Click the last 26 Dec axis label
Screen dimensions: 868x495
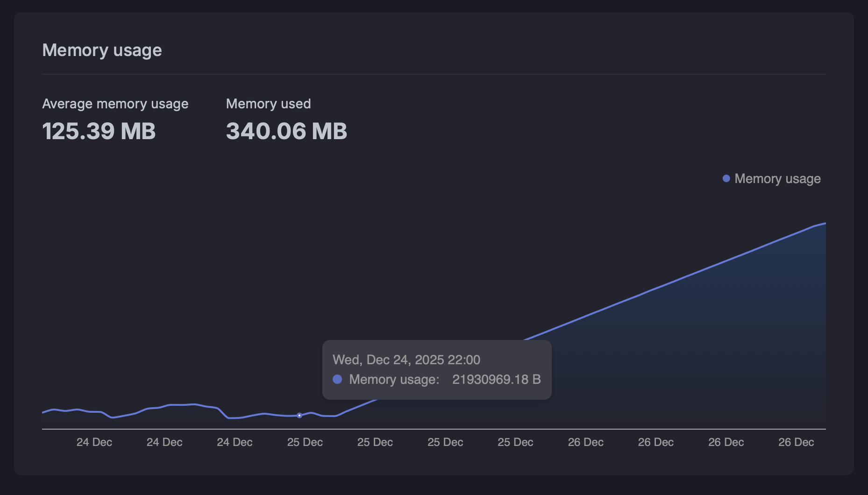[x=796, y=442]
